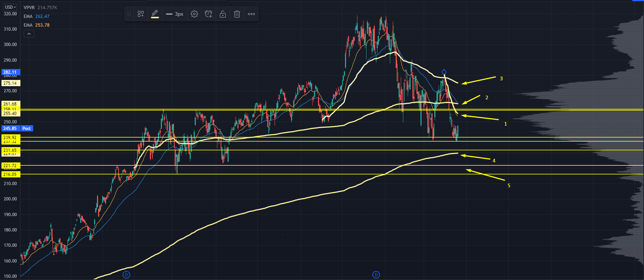The height and width of the screenshot is (280, 644).
Task: Select the EMA 253.78 indicator legend
Action: click(x=36, y=25)
